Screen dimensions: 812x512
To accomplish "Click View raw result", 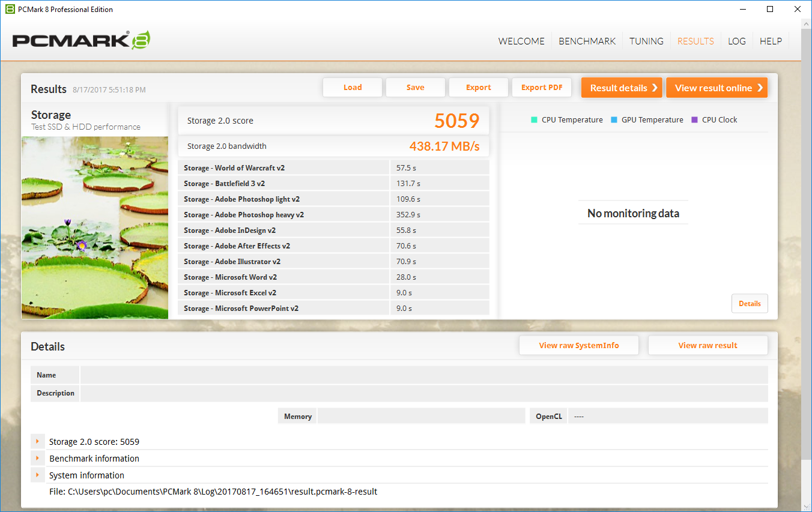I will tap(708, 345).
